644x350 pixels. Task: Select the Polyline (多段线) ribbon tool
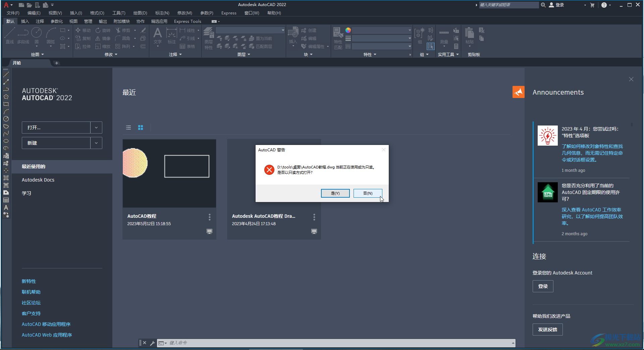click(x=23, y=35)
